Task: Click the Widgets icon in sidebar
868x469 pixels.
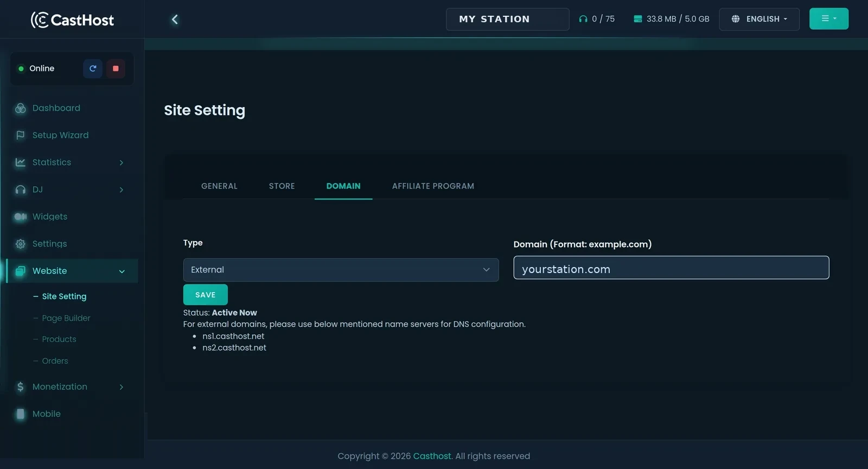Action: point(21,217)
